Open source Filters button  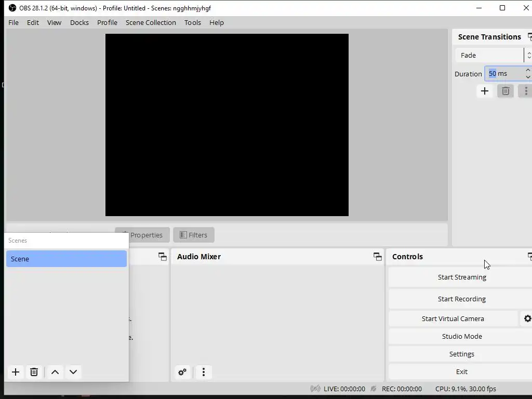194,235
